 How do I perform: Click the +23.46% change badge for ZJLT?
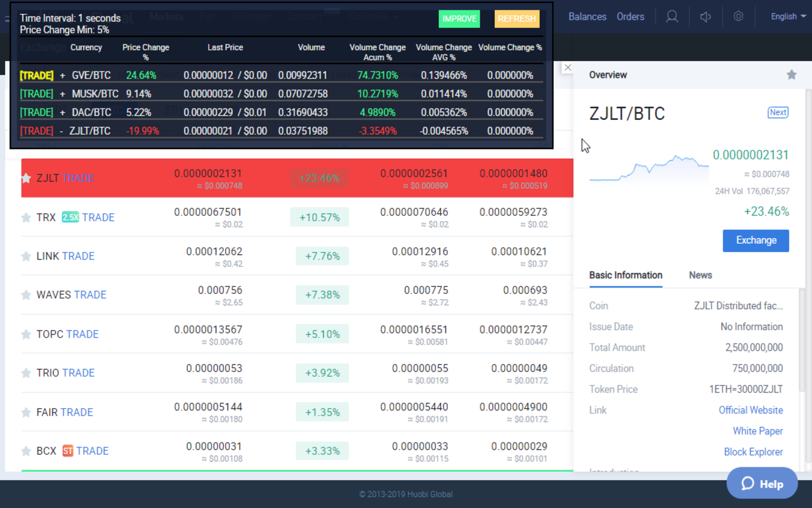point(320,178)
